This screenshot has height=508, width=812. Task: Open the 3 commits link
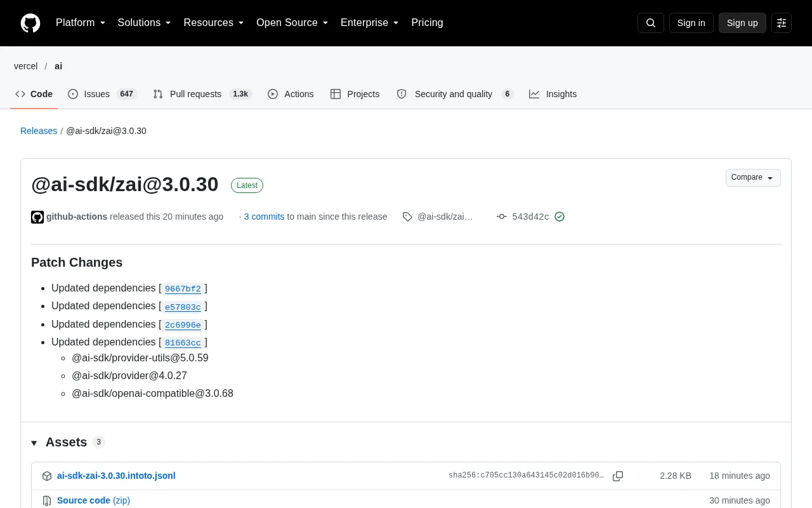tap(264, 217)
